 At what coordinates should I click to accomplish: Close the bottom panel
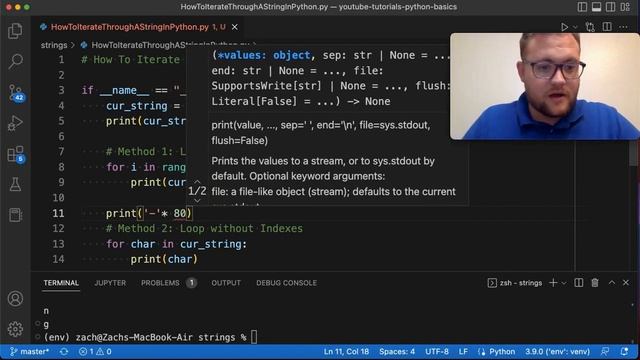coord(626,283)
